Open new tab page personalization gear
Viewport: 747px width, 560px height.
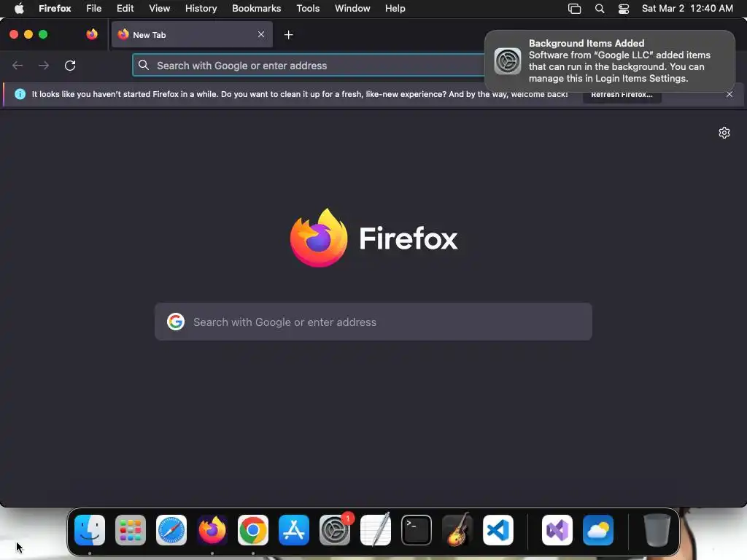[x=724, y=133]
